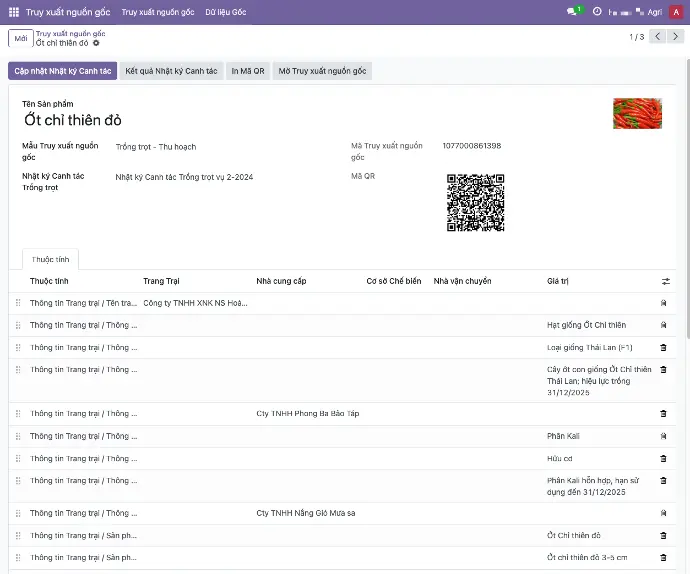The width and height of the screenshot is (690, 574).
Task: Go to the next record arrow
Action: (x=677, y=37)
